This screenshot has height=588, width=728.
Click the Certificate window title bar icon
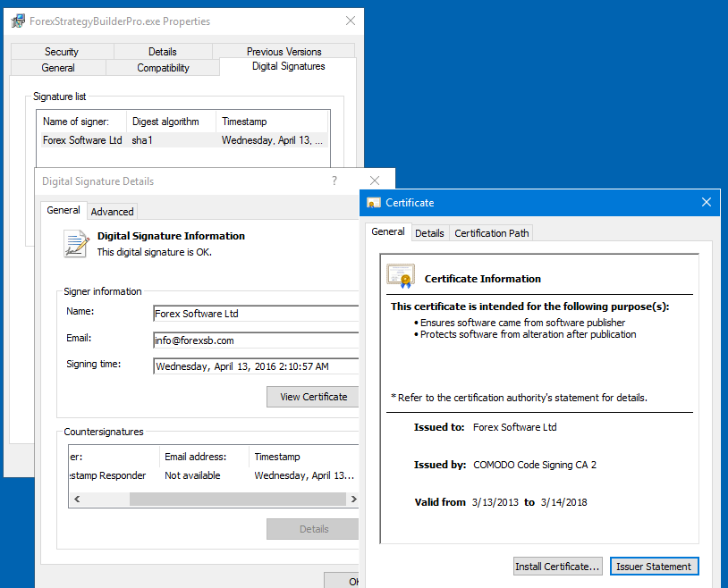(373, 202)
